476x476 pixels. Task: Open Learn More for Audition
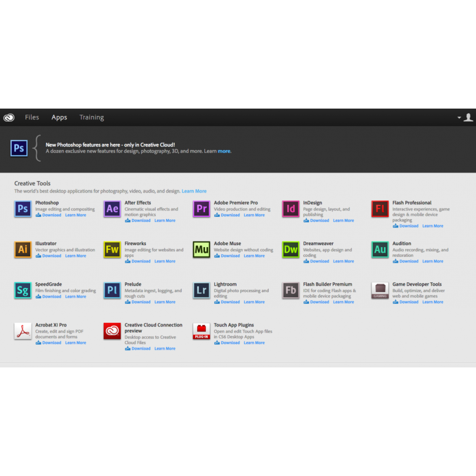[432, 261]
